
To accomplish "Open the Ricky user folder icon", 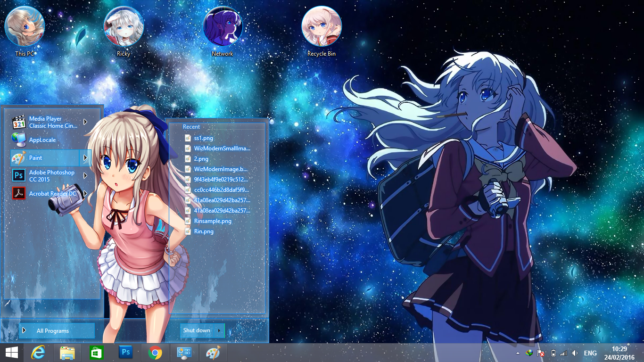I will point(124,31).
